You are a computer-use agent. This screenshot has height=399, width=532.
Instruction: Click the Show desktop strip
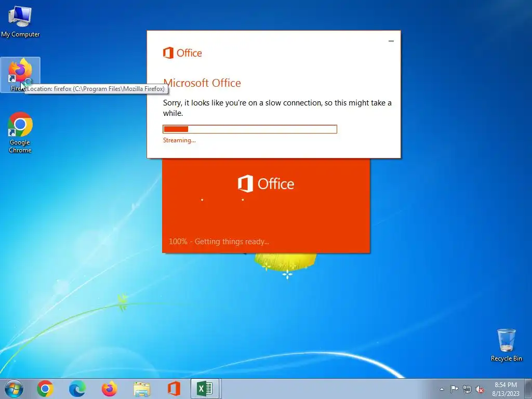click(x=528, y=389)
